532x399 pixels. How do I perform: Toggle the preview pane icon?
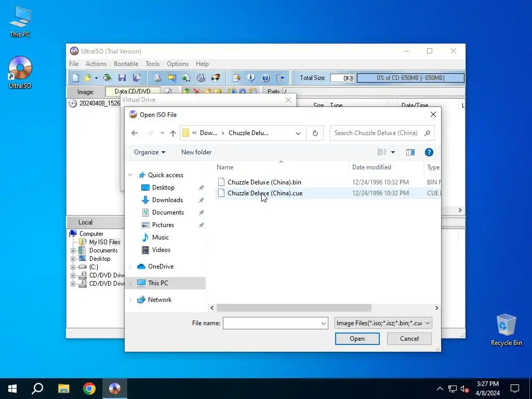point(410,152)
